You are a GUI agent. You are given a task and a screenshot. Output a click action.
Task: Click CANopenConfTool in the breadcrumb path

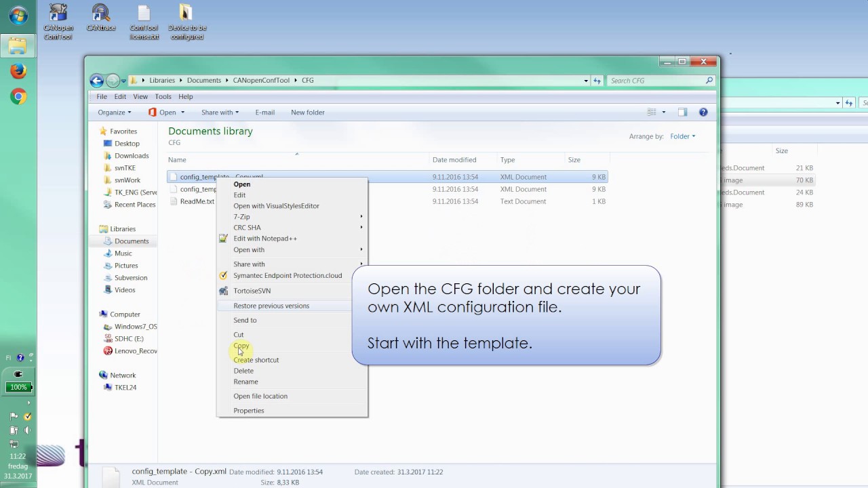tap(261, 81)
